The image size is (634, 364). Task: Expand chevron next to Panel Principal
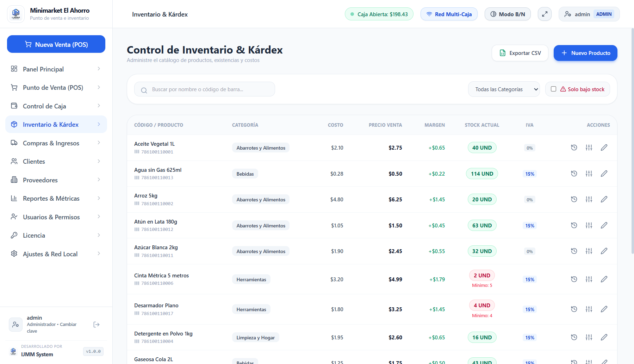tap(99, 69)
